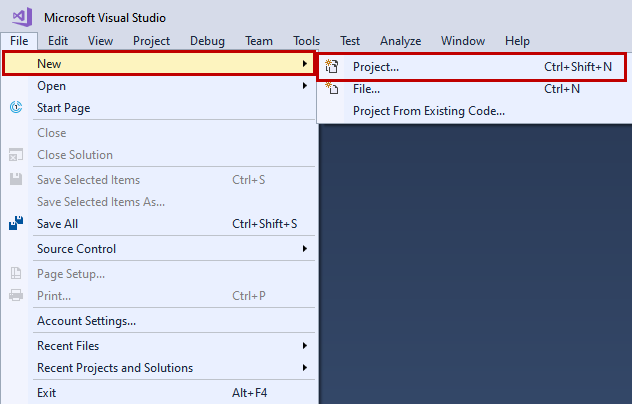The image size is (632, 404).
Task: Choose Project From Existing Code
Action: 429,111
